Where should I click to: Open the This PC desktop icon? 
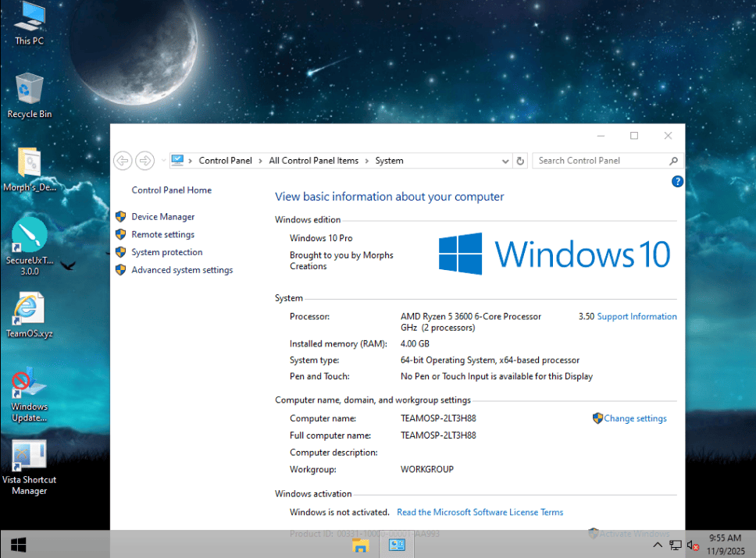pos(30,22)
